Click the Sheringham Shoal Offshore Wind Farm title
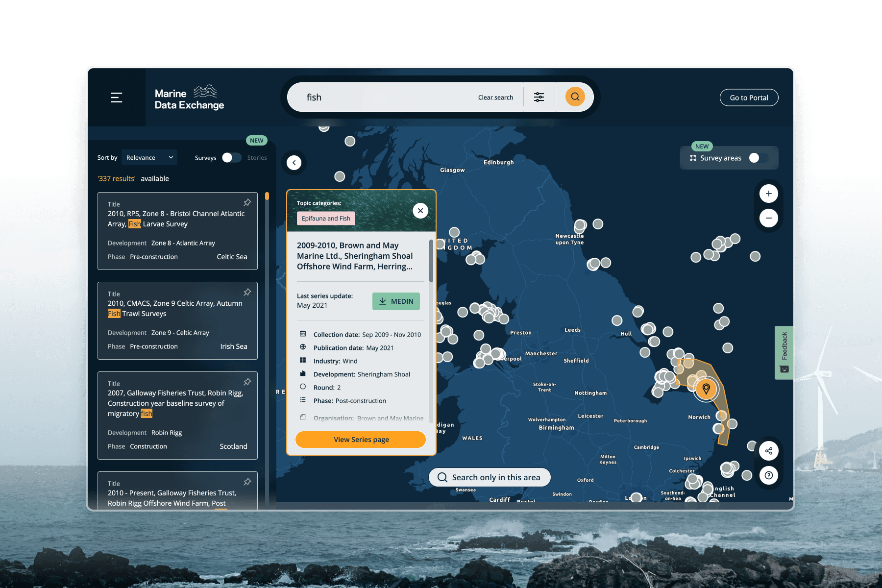This screenshot has height=588, width=882. [355, 256]
